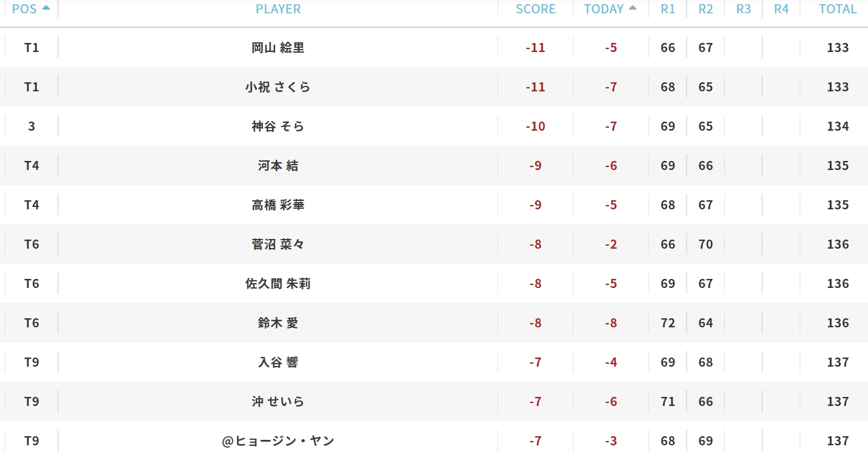The width and height of the screenshot is (868, 458).
Task: Open player 河本 結's profile
Action: (278, 166)
